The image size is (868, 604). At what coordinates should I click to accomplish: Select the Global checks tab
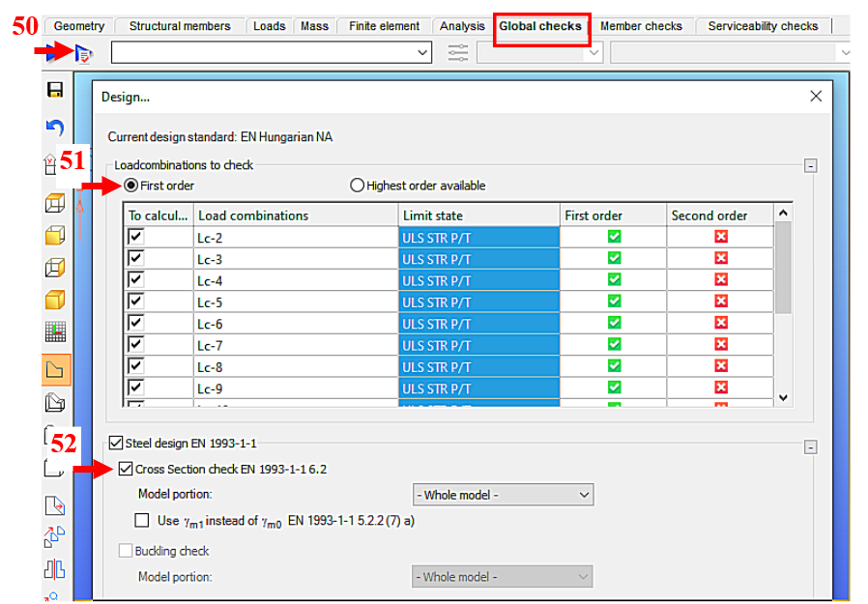[541, 26]
